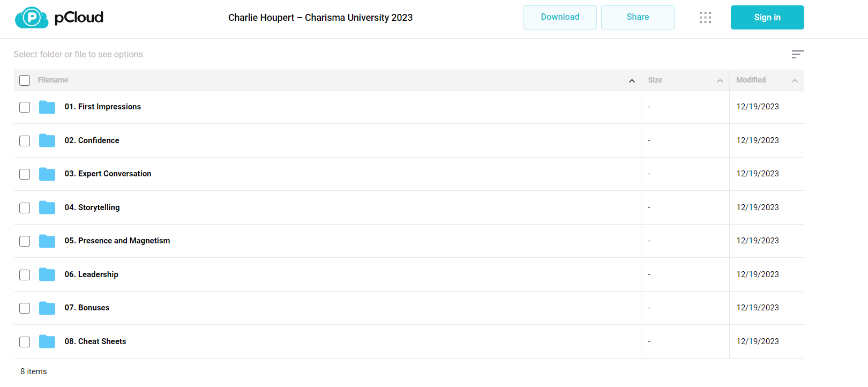Click the Filename column sort arrow
This screenshot has width=868, height=387.
[x=632, y=80]
